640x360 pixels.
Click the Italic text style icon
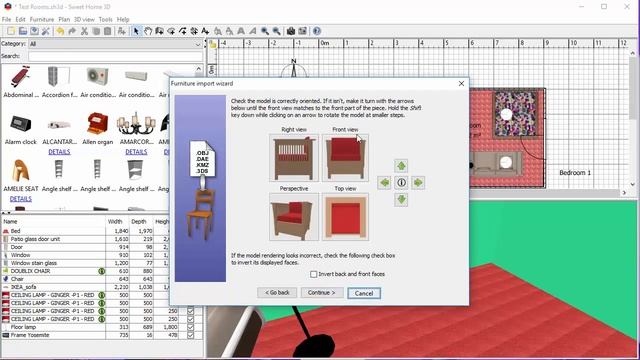tap(253, 31)
